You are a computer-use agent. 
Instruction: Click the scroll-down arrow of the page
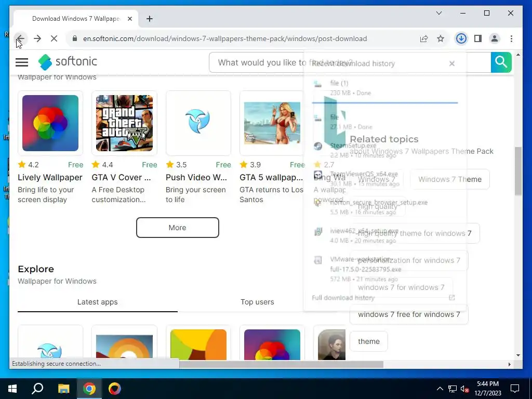(x=518, y=355)
